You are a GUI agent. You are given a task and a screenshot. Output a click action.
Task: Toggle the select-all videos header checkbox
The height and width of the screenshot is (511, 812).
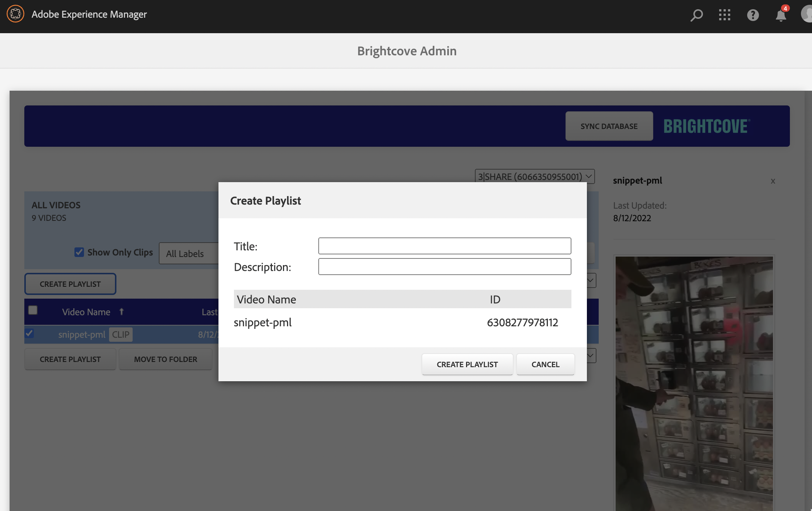[x=33, y=310]
